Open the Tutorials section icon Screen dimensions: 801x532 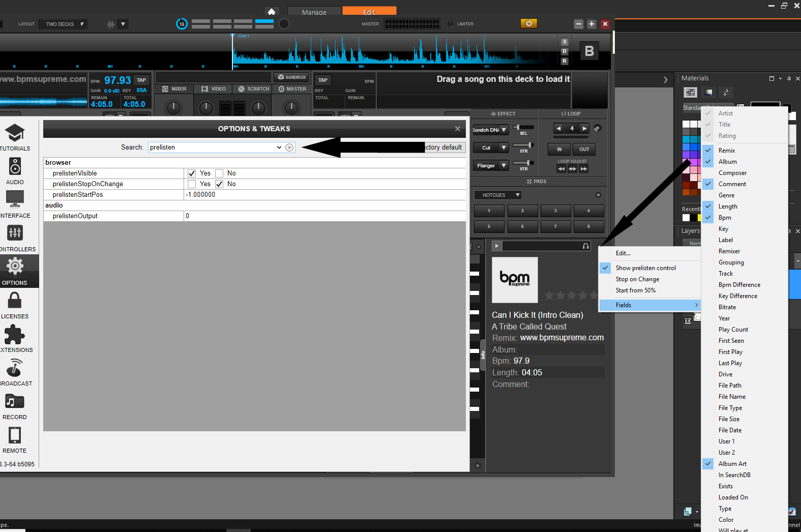click(x=15, y=133)
